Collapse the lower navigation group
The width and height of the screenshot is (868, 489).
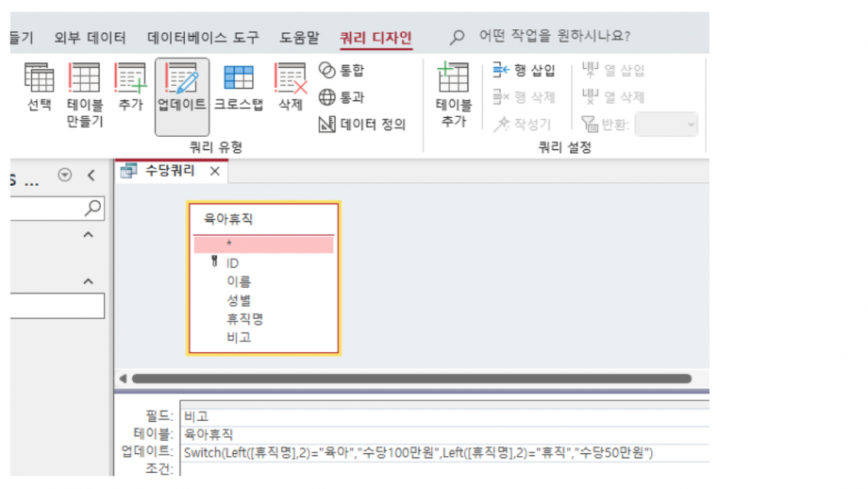(88, 281)
